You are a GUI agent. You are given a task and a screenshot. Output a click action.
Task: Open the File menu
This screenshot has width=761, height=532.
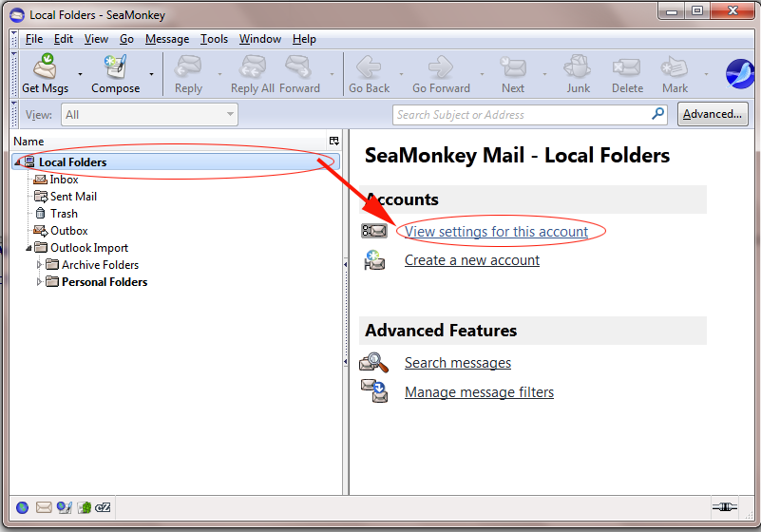tap(34, 39)
